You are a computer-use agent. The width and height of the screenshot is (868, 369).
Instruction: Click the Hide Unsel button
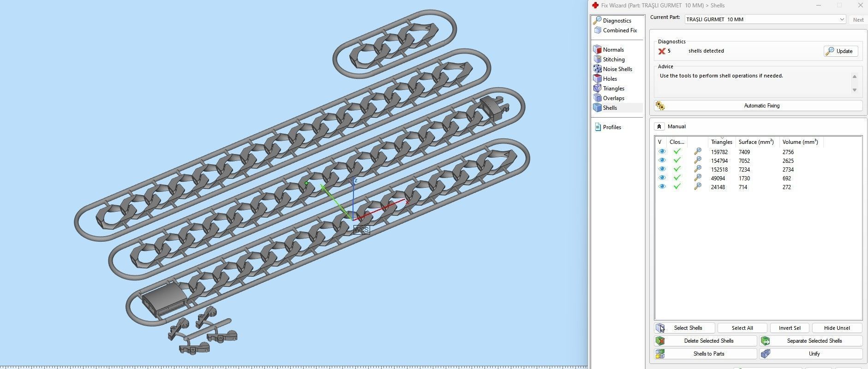tap(837, 328)
